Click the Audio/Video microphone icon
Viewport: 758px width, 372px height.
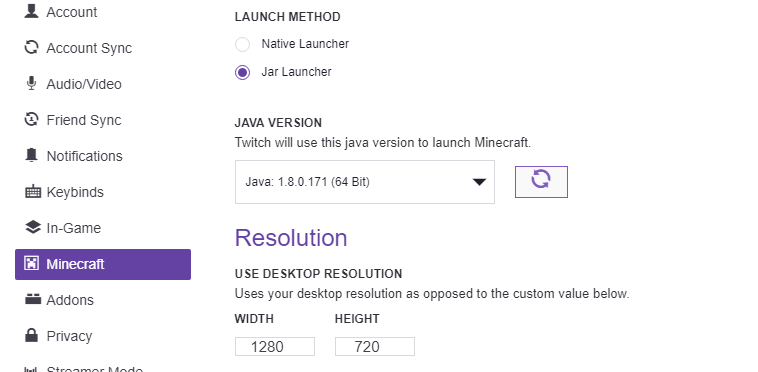pyautogui.click(x=31, y=84)
